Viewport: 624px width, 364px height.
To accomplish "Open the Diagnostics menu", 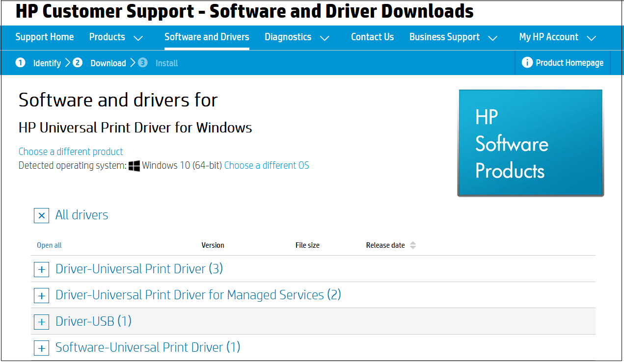I will [x=288, y=37].
